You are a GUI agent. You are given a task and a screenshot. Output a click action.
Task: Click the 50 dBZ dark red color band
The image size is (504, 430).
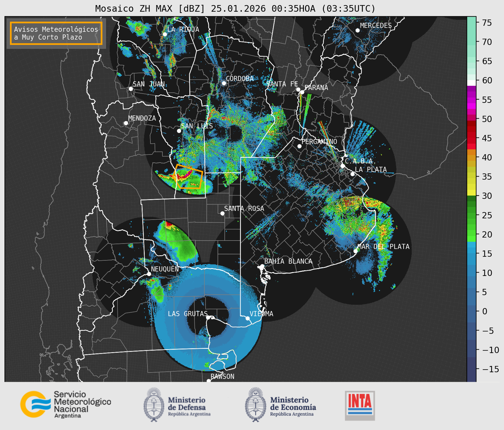[x=471, y=123]
